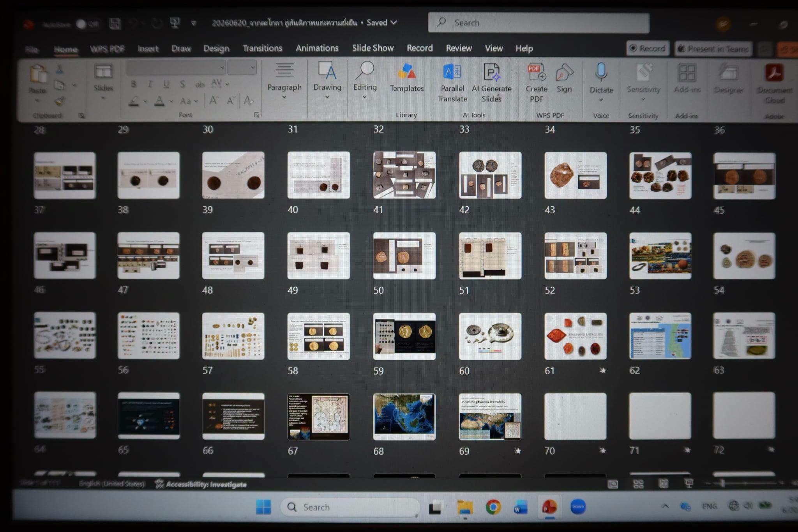Open text highlight color dropdown arrow
This screenshot has height=532, width=798.
(x=145, y=101)
